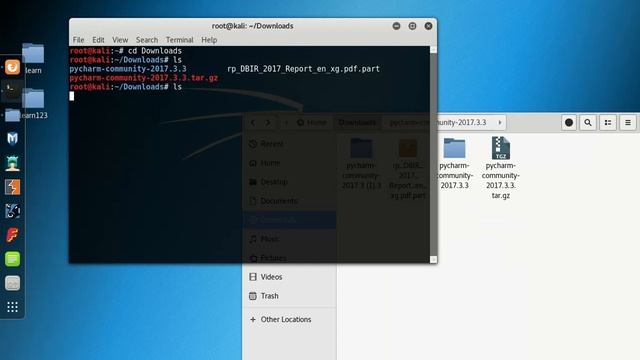Click red pycharm-community-2017.3.3.tar.gz text in terminal
Image resolution: width=640 pixels, height=360 pixels.
tap(144, 78)
